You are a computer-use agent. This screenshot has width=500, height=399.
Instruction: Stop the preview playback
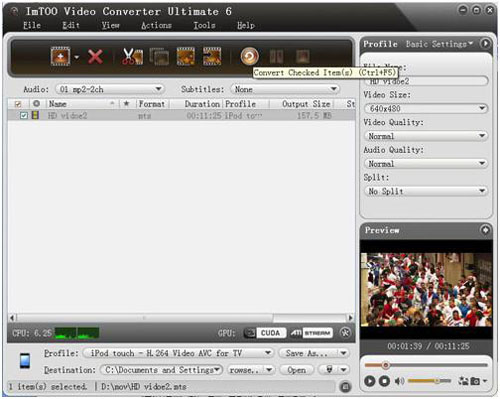[x=384, y=381]
